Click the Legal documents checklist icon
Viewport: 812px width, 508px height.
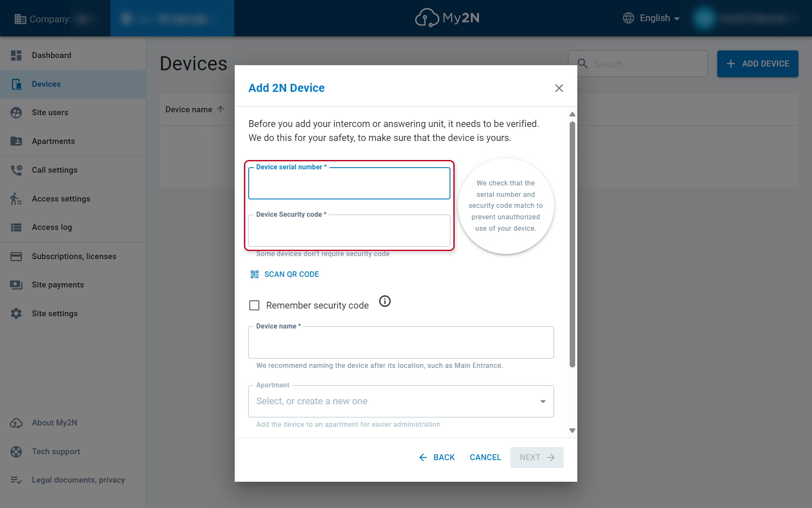pyautogui.click(x=16, y=480)
